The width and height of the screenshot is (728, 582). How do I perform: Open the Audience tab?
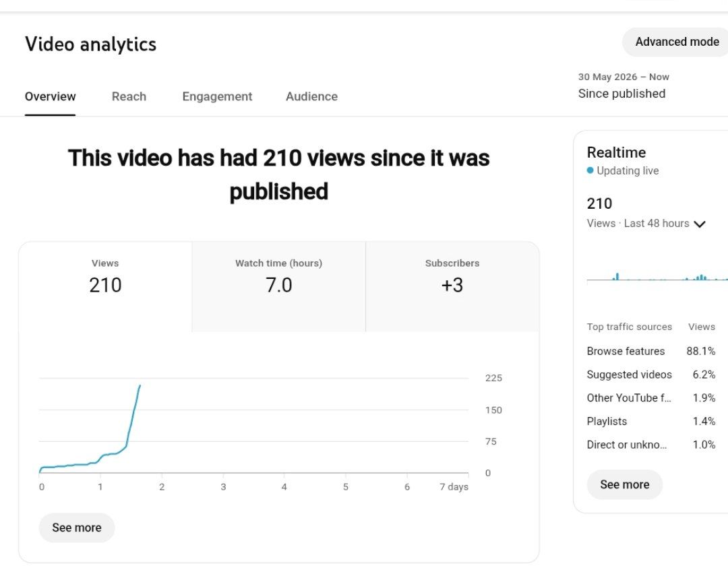point(311,96)
